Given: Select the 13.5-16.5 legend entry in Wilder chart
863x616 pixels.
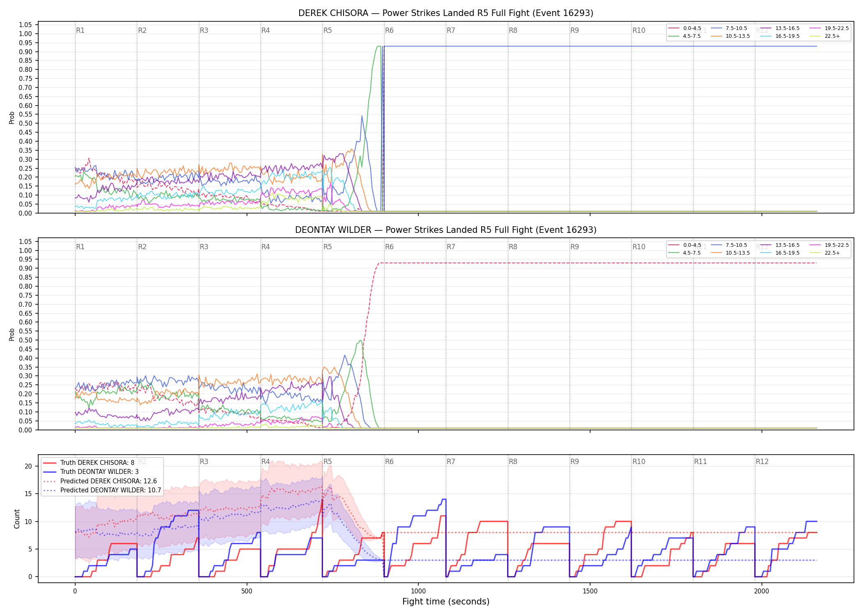Looking at the screenshot, I should point(780,245).
